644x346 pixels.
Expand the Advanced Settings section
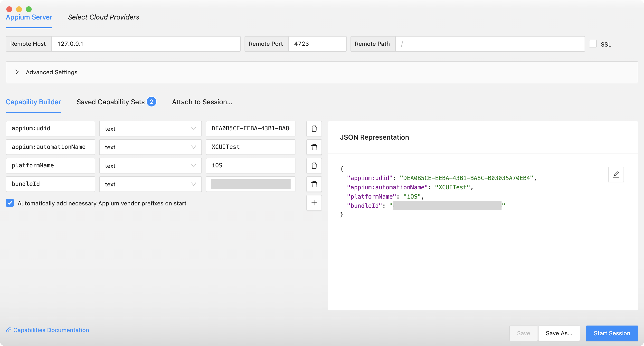coord(17,72)
